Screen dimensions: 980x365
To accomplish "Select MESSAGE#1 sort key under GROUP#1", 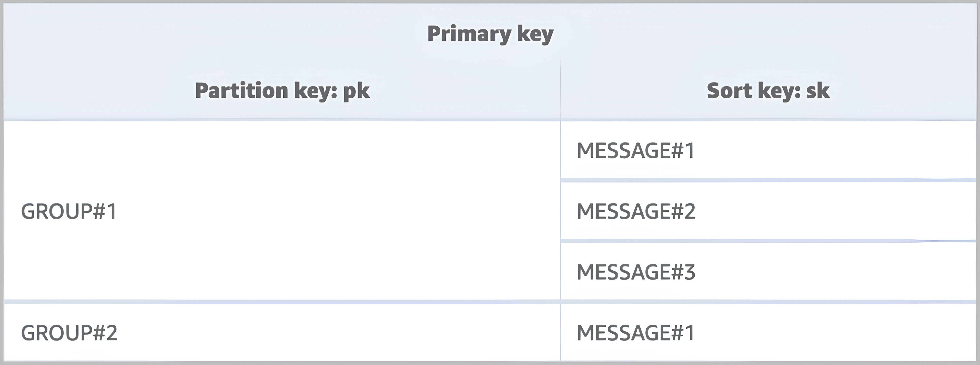I will (x=635, y=150).
